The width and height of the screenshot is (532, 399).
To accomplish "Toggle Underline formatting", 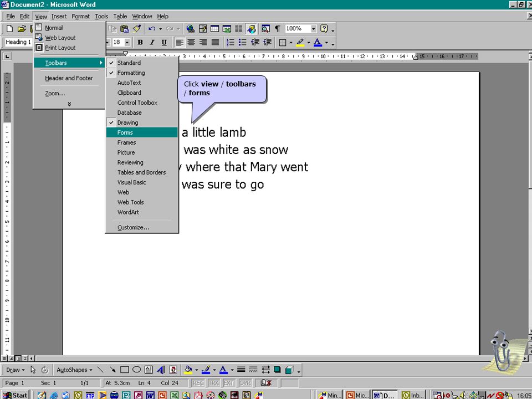I will click(164, 43).
